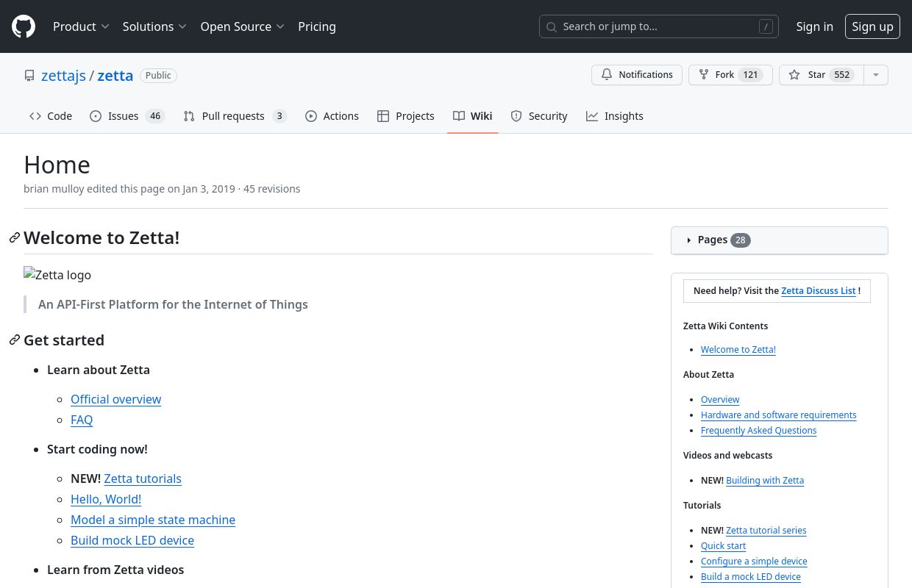Open Configure a simple device link
Viewport: 912px width, 588px height.
point(754,562)
